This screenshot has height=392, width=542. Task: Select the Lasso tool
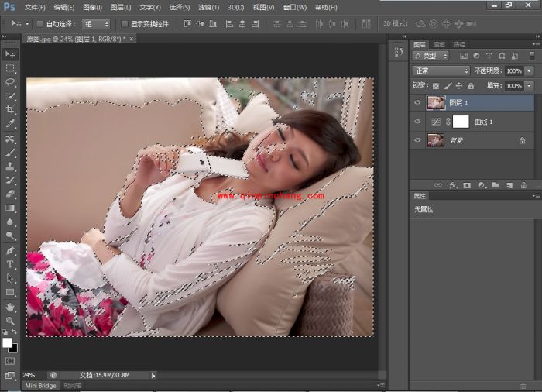[x=10, y=82]
